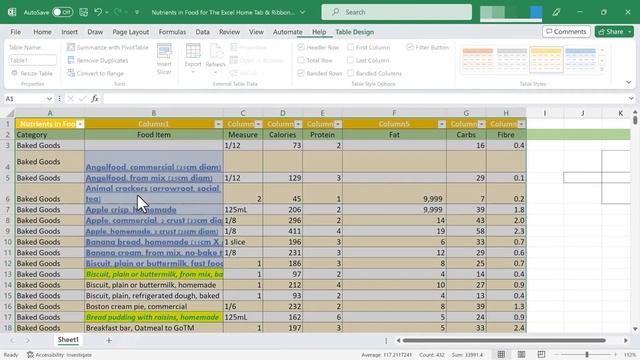Toggle the Banded Columns checkbox
This screenshot has height=360, width=640.
tap(350, 73)
